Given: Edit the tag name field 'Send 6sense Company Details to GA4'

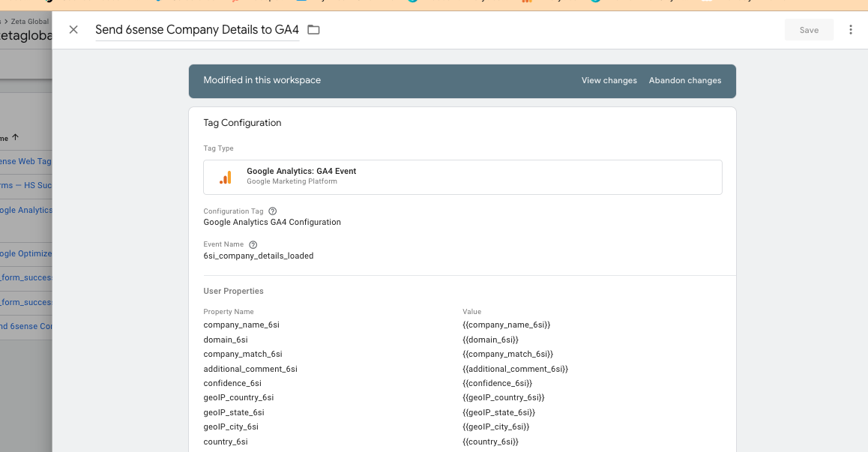Looking at the screenshot, I should [197, 29].
